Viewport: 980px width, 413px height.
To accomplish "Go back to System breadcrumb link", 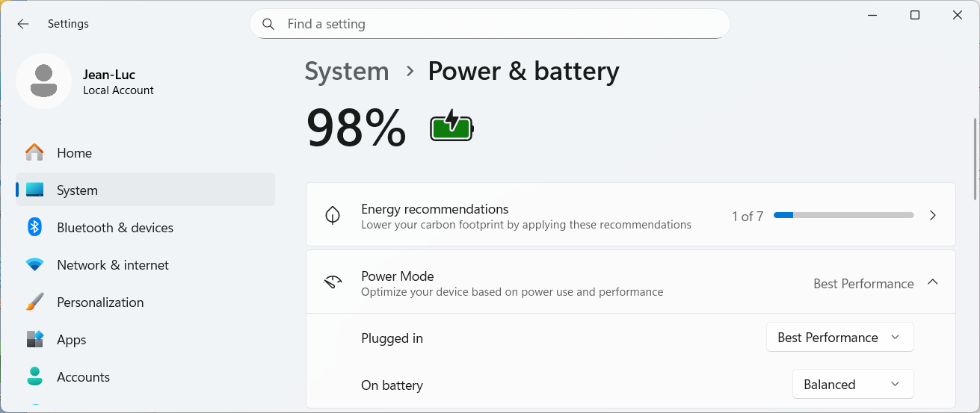I will click(x=347, y=72).
